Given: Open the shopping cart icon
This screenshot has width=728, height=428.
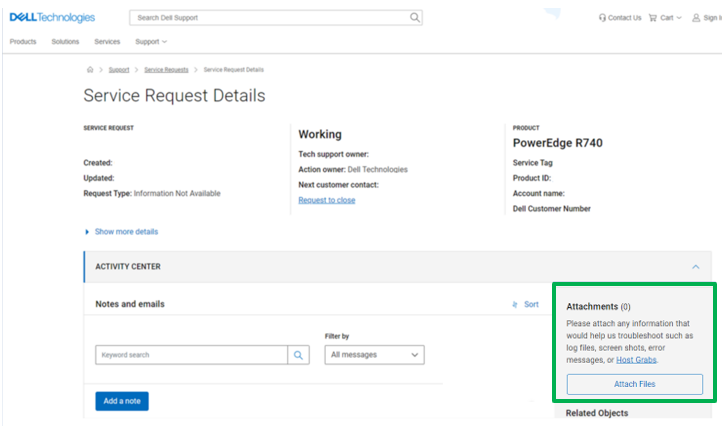Looking at the screenshot, I should tap(653, 18).
